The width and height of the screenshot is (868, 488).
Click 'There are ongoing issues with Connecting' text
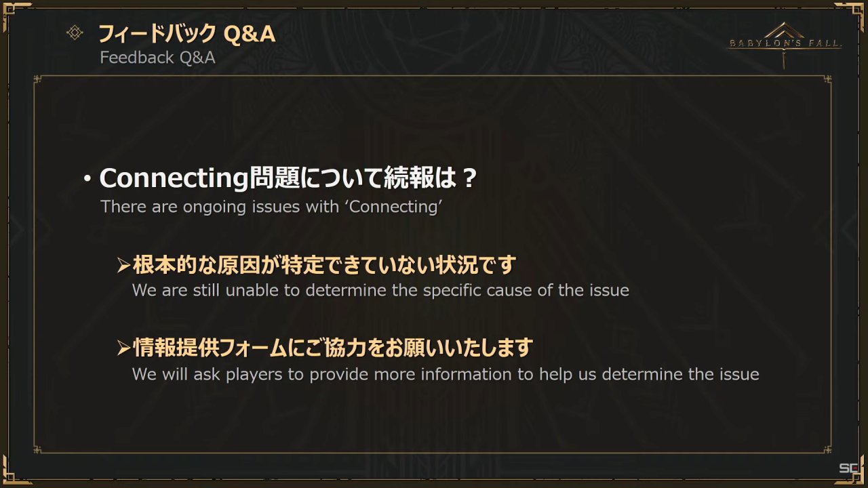click(x=271, y=207)
